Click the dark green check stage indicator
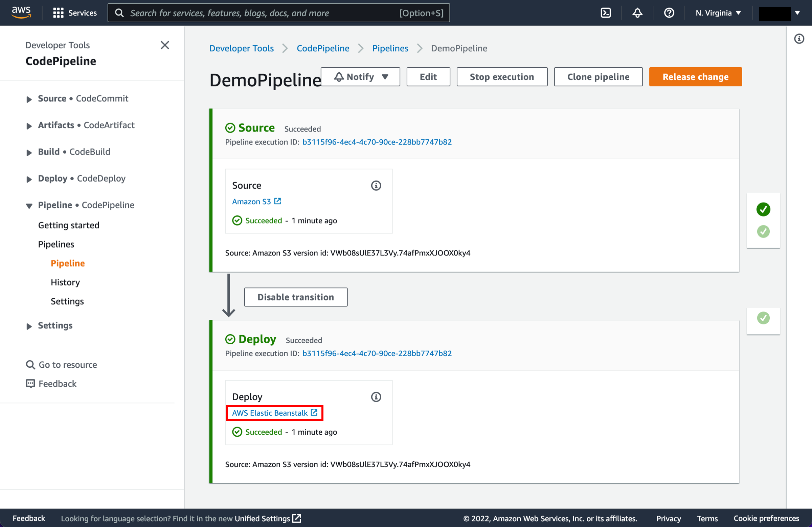The width and height of the screenshot is (812, 527). [x=763, y=209]
